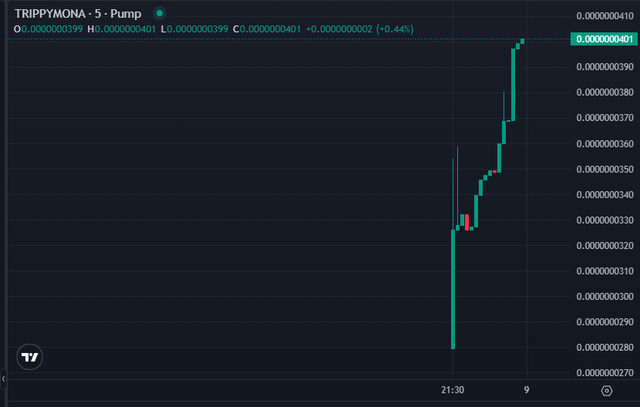Screen dimensions: 640x407
Task: Click the 0.0000000350 price axis label
Action: pos(605,169)
